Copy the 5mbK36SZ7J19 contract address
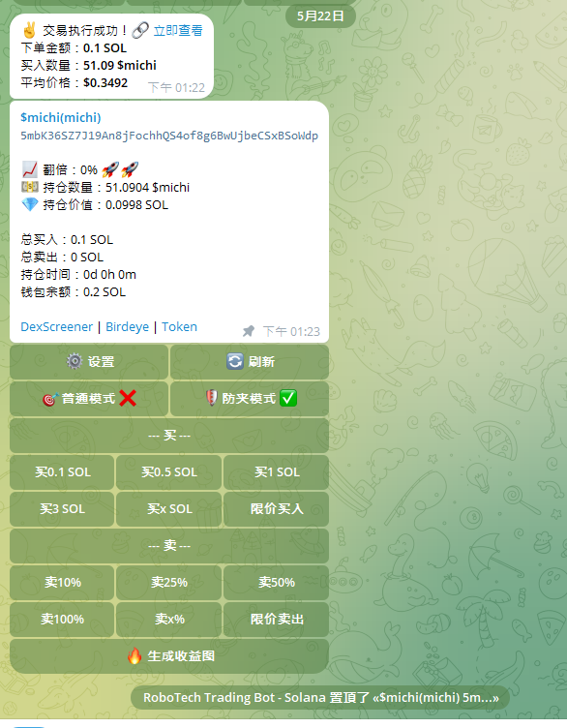 point(169,136)
